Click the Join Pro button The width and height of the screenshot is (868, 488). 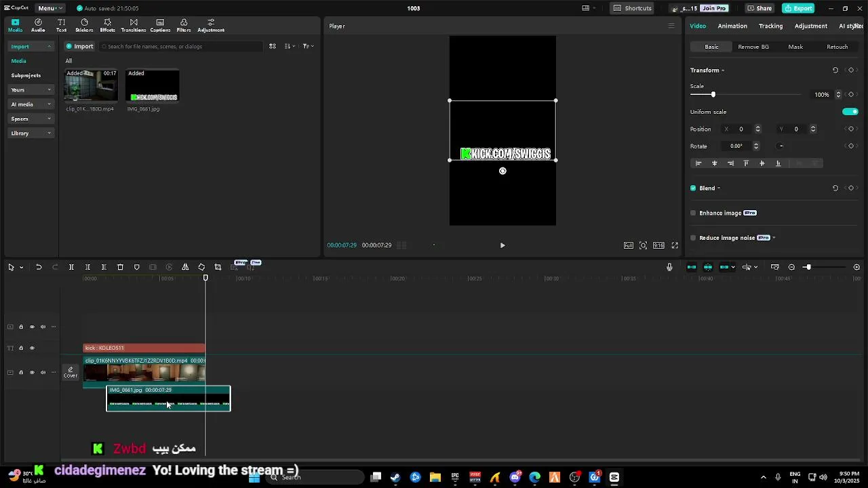(714, 8)
